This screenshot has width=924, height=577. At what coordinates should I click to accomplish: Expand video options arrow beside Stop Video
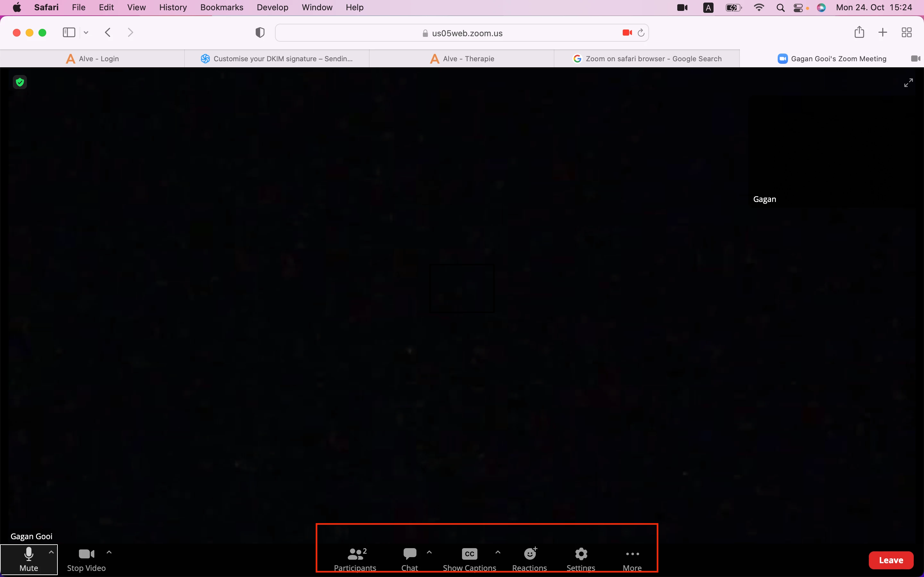(x=109, y=552)
